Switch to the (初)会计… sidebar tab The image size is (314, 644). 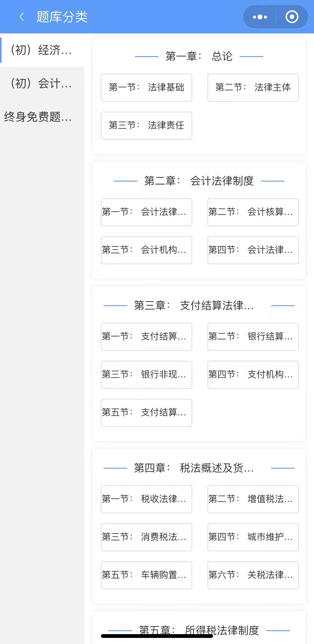point(42,84)
